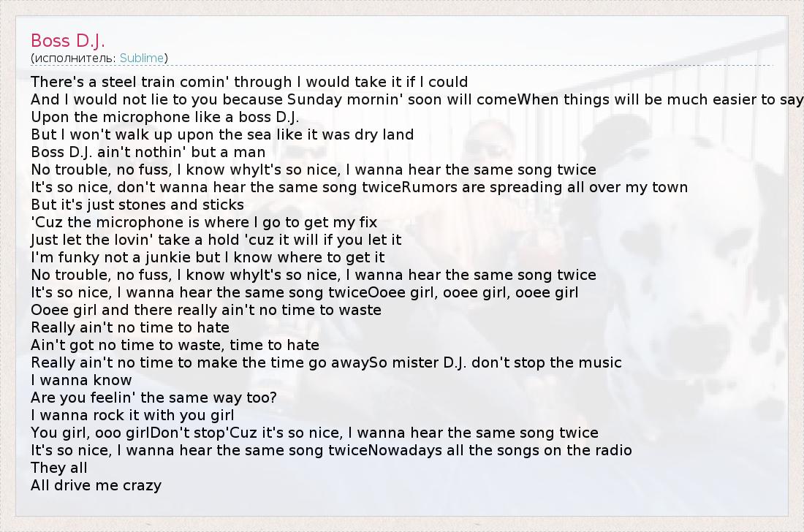Click the "There's a steel train comin'" lyric line
The width and height of the screenshot is (804, 532).
[x=249, y=82]
